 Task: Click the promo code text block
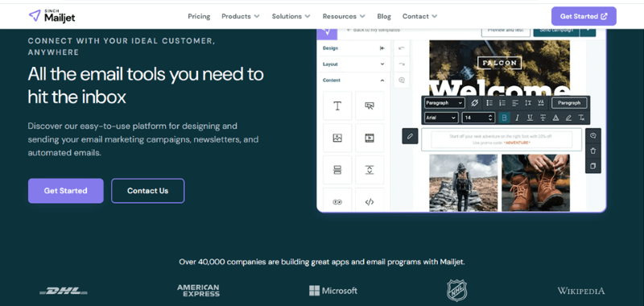click(x=502, y=139)
